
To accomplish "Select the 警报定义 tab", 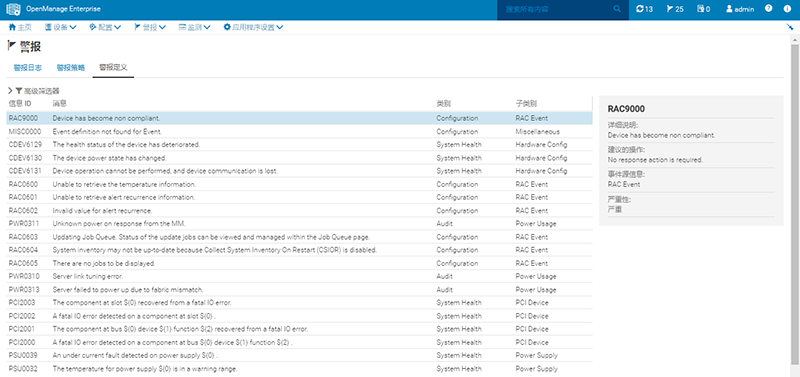I will 113,67.
